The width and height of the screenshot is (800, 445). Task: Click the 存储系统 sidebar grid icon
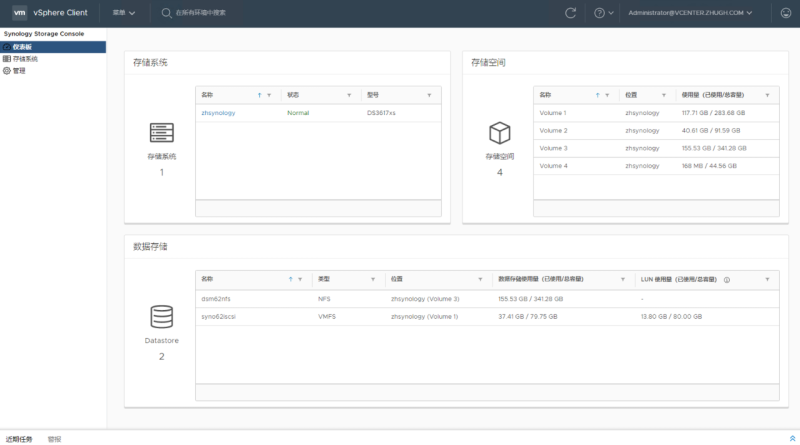click(x=7, y=59)
